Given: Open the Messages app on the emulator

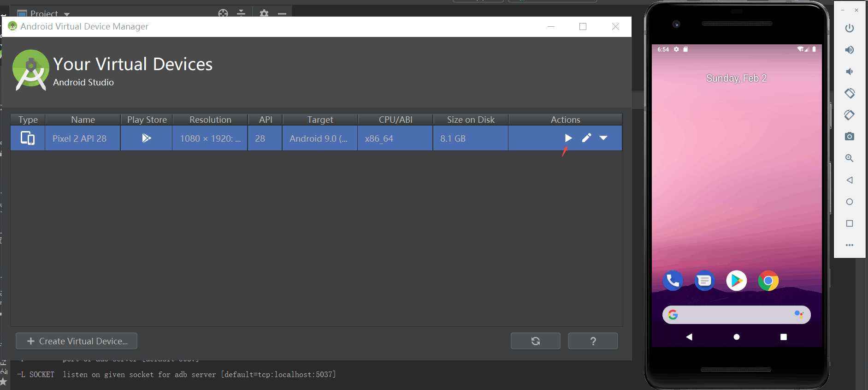Looking at the screenshot, I should pyautogui.click(x=704, y=281).
